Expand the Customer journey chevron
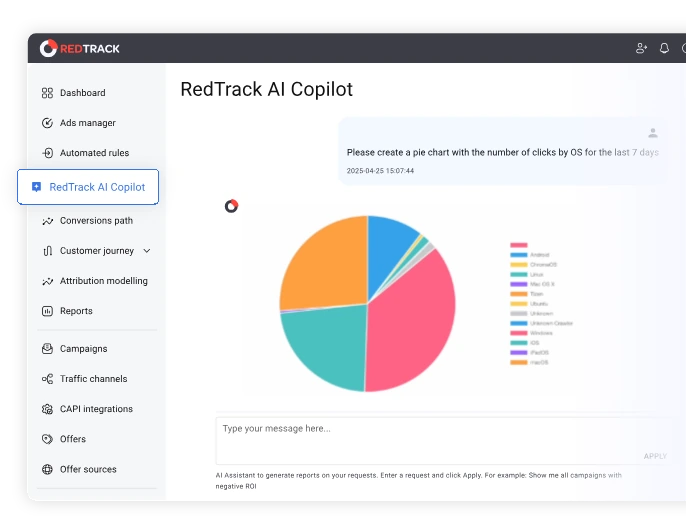Screen dimensions: 686x532 147,251
